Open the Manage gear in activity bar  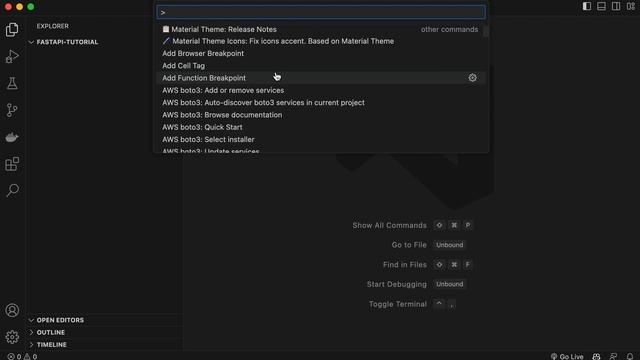pos(12,337)
